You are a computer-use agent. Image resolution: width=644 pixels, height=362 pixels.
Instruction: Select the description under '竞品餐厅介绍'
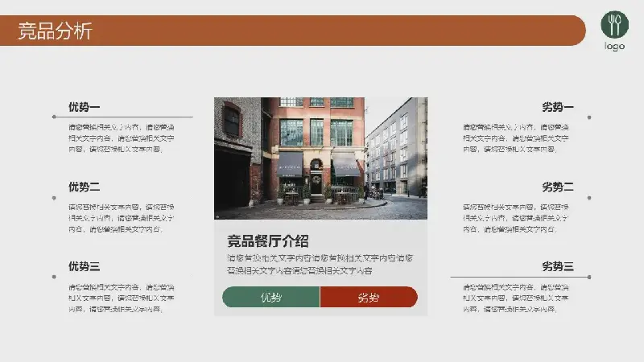[x=320, y=265]
